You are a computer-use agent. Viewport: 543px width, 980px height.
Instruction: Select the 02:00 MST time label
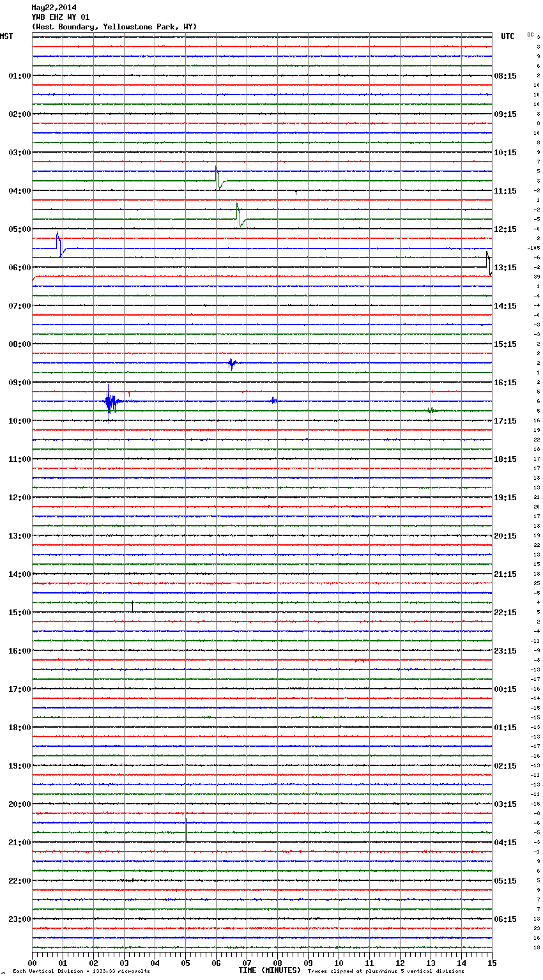(20, 114)
